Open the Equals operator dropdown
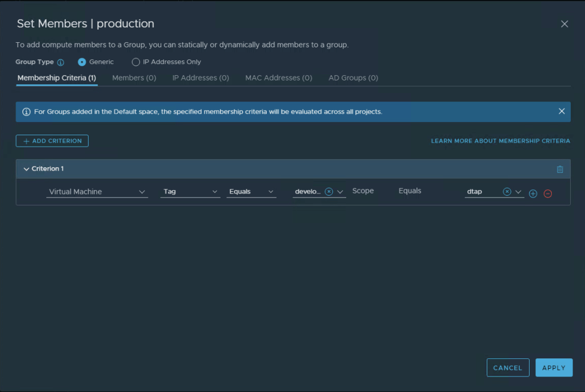This screenshot has width=585, height=392. click(x=251, y=192)
